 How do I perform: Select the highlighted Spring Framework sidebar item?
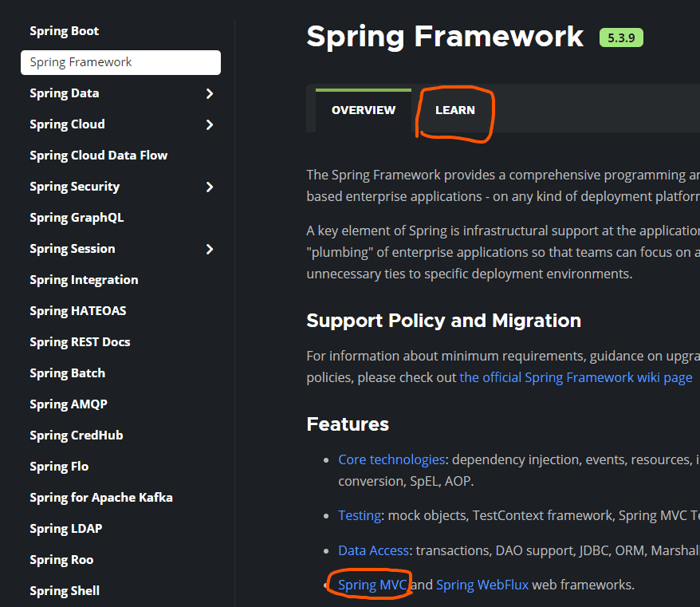pyautogui.click(x=120, y=62)
